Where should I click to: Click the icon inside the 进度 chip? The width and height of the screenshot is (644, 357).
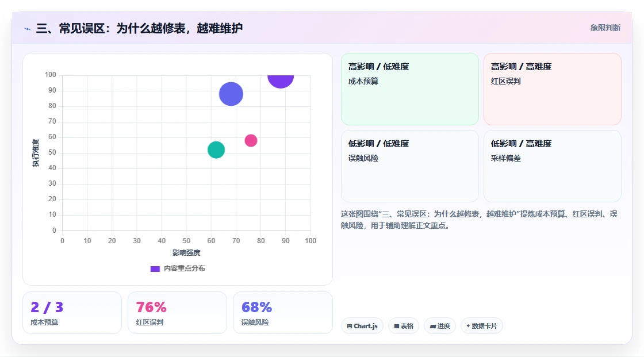[x=433, y=326]
